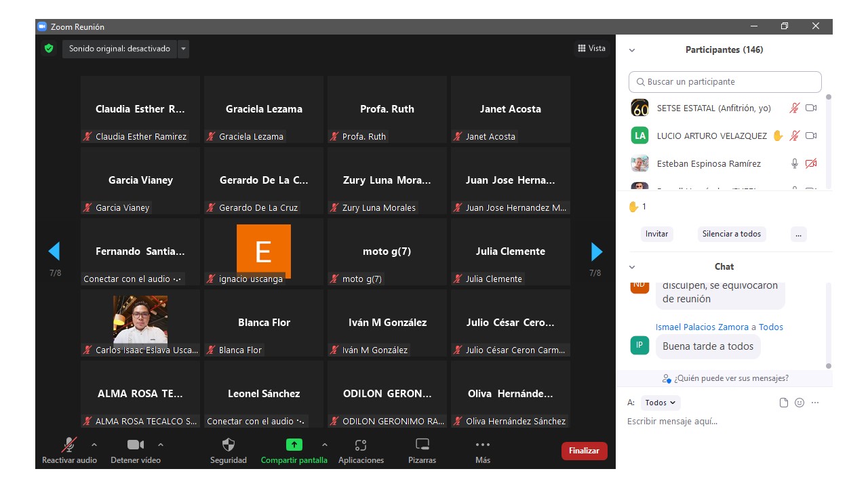Click muted mic icon on Janet Acosta tile
This screenshot has height=488, width=868.
(458, 136)
